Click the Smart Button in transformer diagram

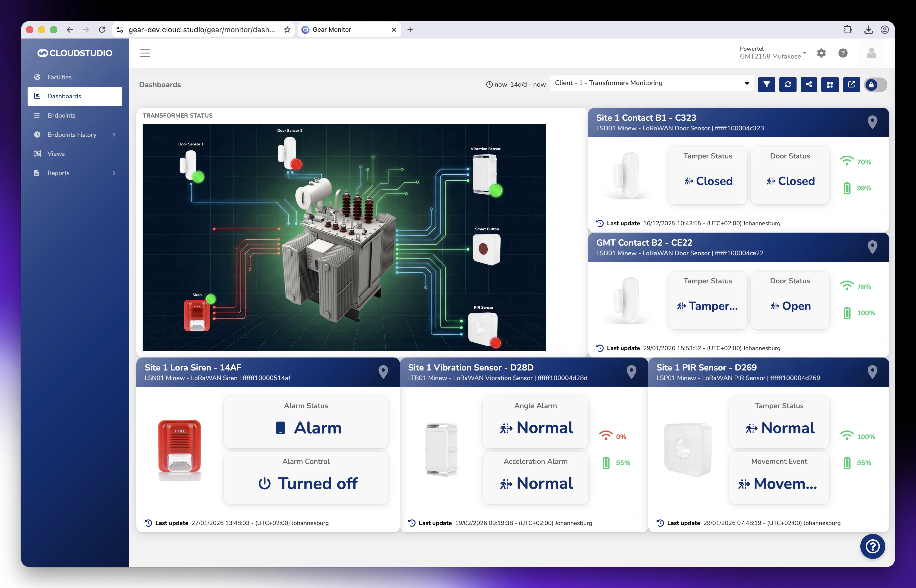pos(486,249)
